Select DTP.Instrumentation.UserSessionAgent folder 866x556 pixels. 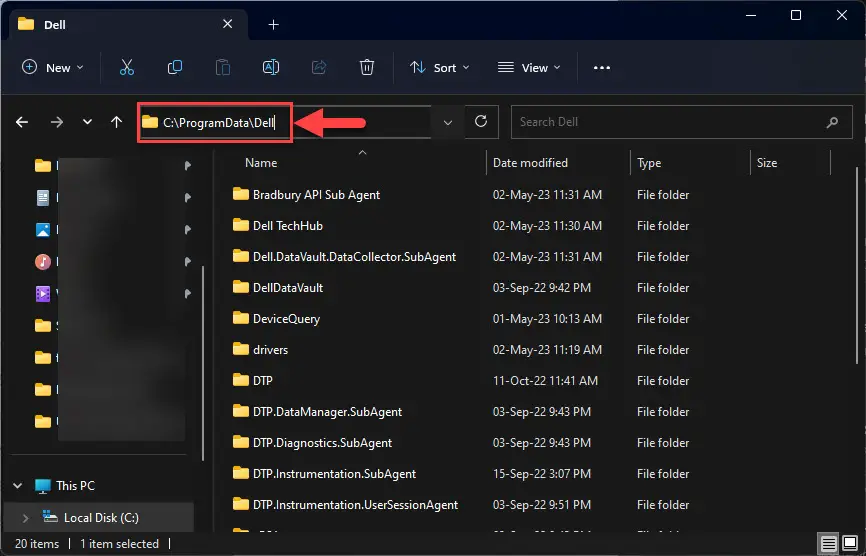point(355,504)
